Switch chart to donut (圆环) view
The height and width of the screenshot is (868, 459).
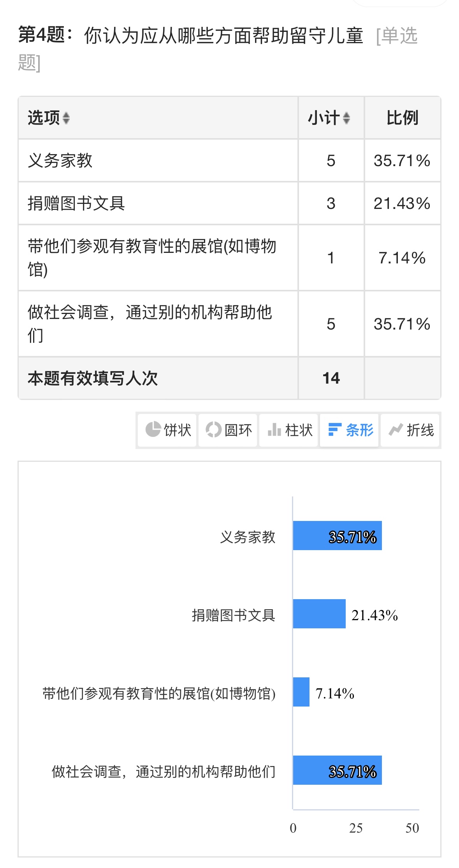point(228,430)
